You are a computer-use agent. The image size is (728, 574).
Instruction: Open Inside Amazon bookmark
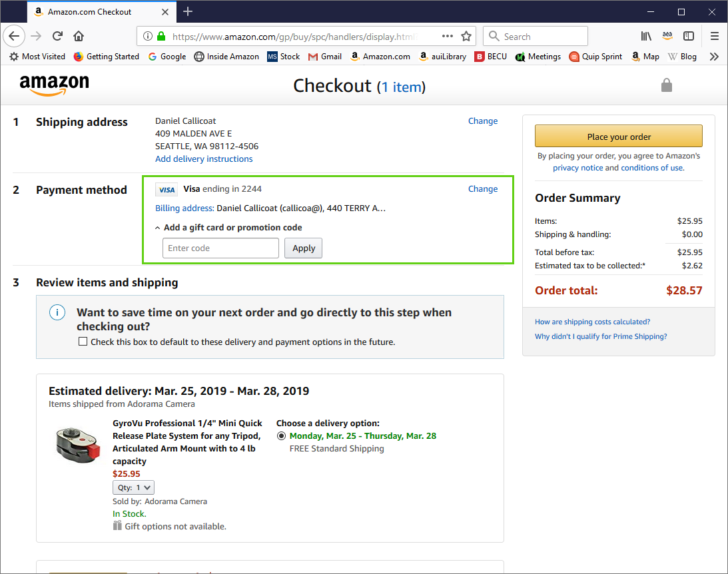click(226, 57)
